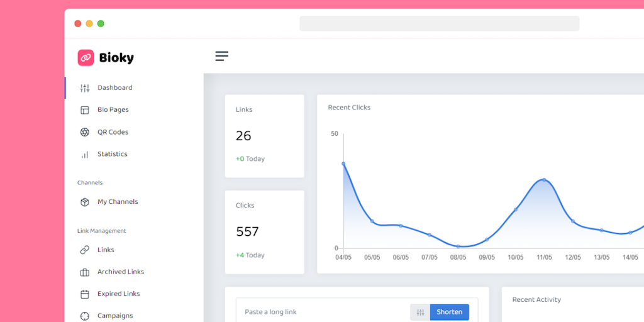Click the Recent Activity heading

536,300
